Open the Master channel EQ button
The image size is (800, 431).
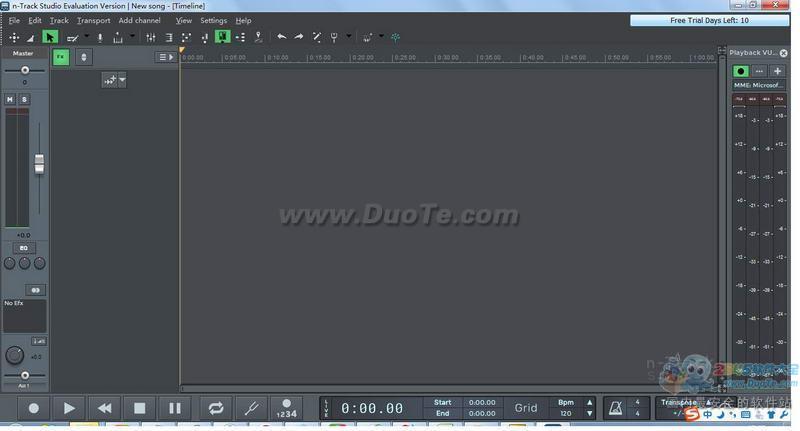[x=23, y=248]
